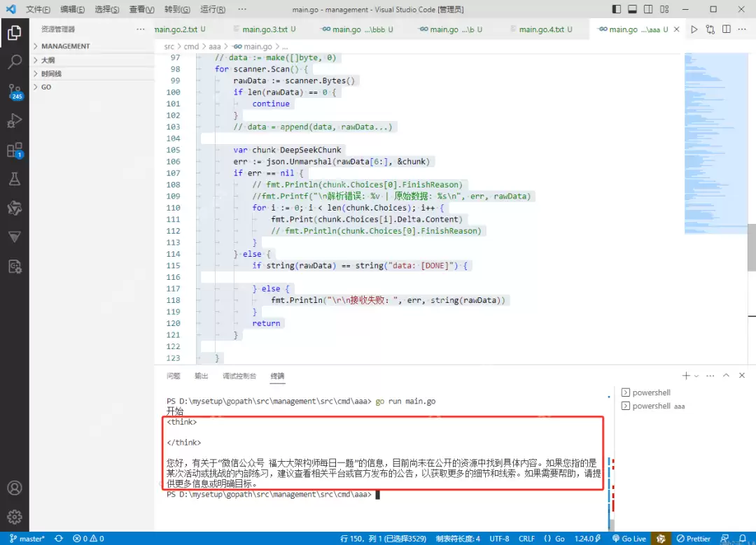Open the Testing flask icon
756x545 pixels.
(x=15, y=178)
